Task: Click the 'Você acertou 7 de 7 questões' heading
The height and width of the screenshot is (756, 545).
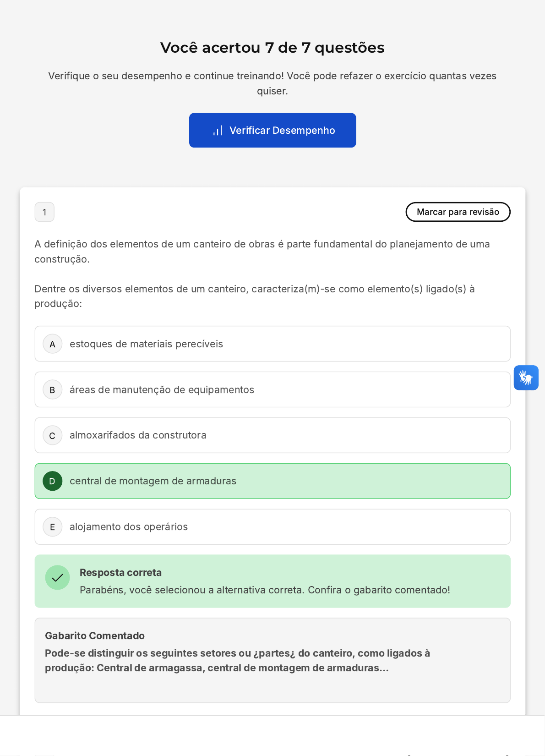Action: pos(272,48)
